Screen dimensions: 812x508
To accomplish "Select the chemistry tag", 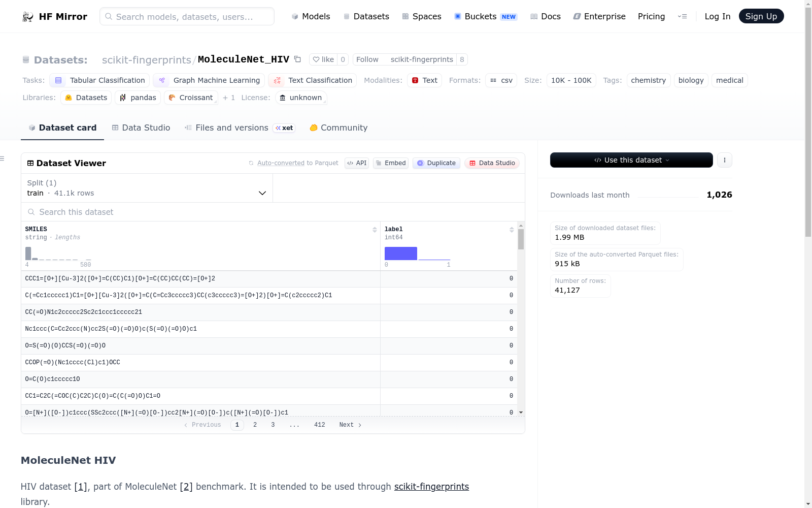I will coord(649,80).
